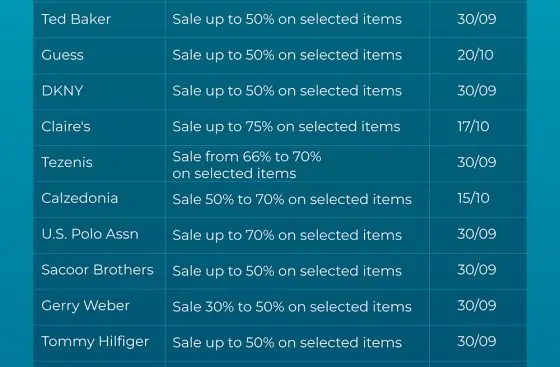
Task: Click the Calzedonia end date 15/10
Action: pos(474,198)
